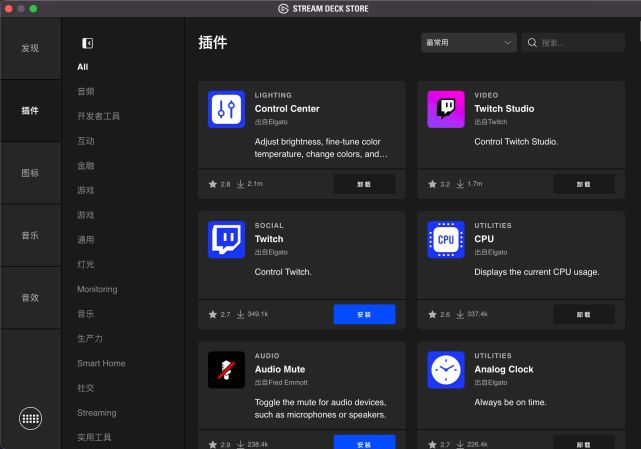Uninstall the Control Center plugin
The image size is (641, 449).
coord(364,184)
